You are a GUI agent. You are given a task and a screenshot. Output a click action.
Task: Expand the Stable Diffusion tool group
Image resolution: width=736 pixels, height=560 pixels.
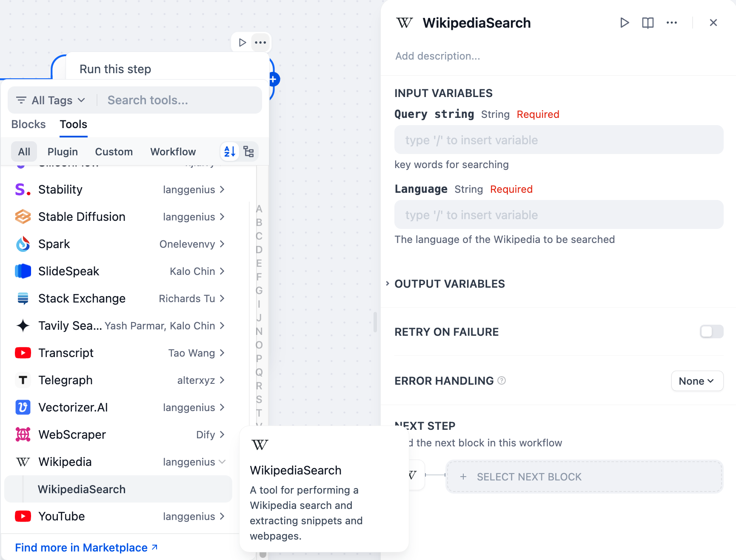pos(222,217)
